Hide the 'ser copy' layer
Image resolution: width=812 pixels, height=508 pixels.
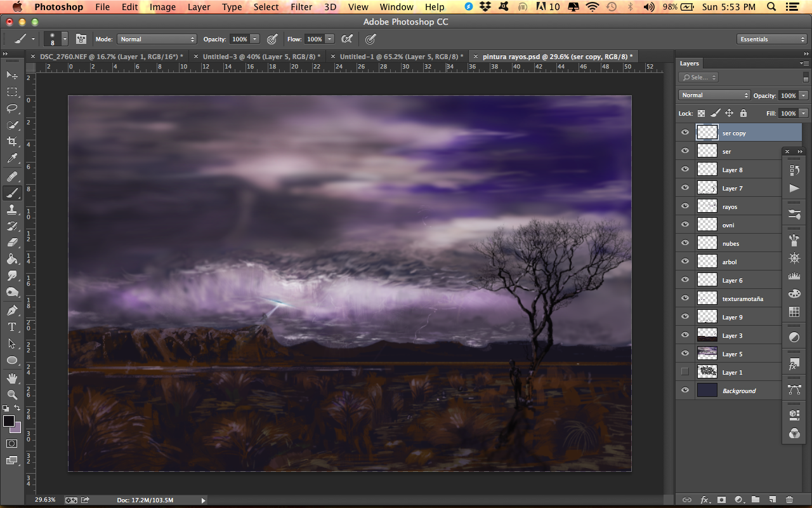(x=684, y=133)
